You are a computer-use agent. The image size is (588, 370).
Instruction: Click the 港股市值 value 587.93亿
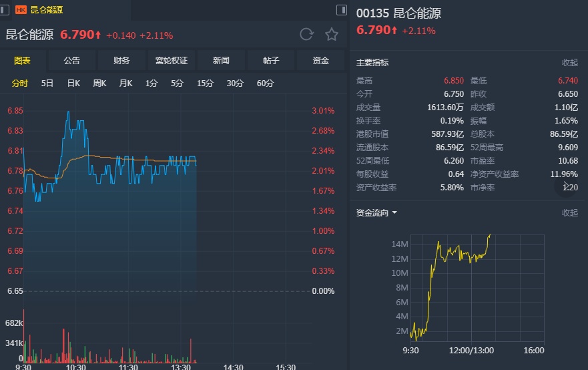pyautogui.click(x=447, y=134)
